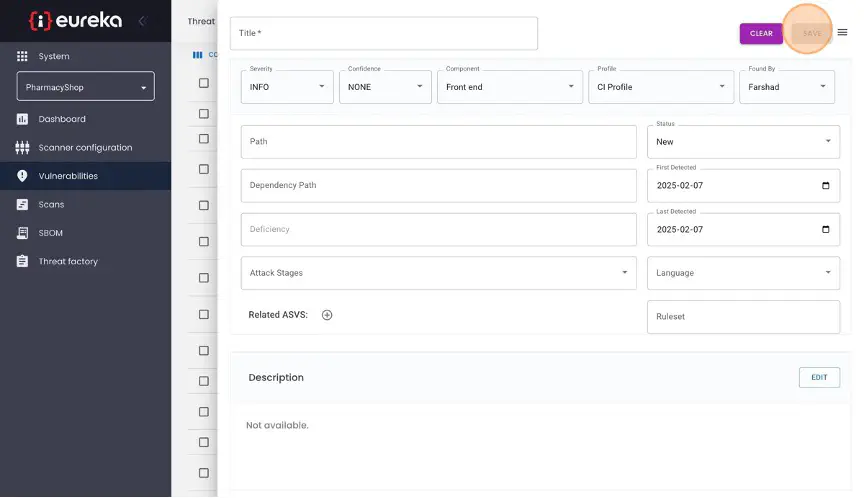
Task: Open the Profile dropdown showing CI Profile
Action: tap(661, 87)
